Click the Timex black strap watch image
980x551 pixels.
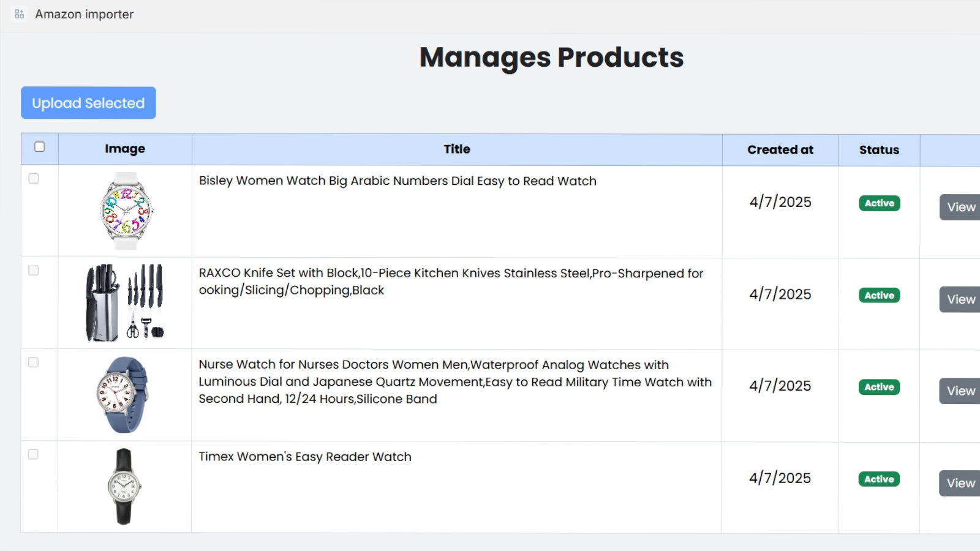coord(124,487)
